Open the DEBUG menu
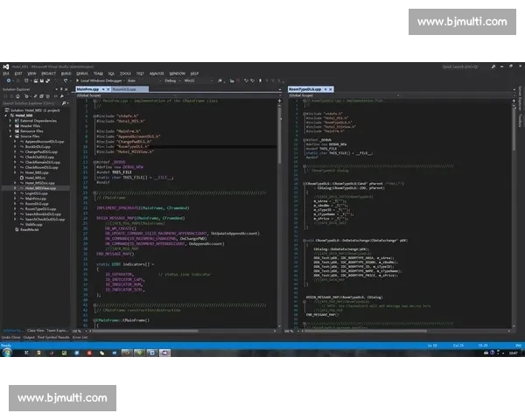 point(82,73)
